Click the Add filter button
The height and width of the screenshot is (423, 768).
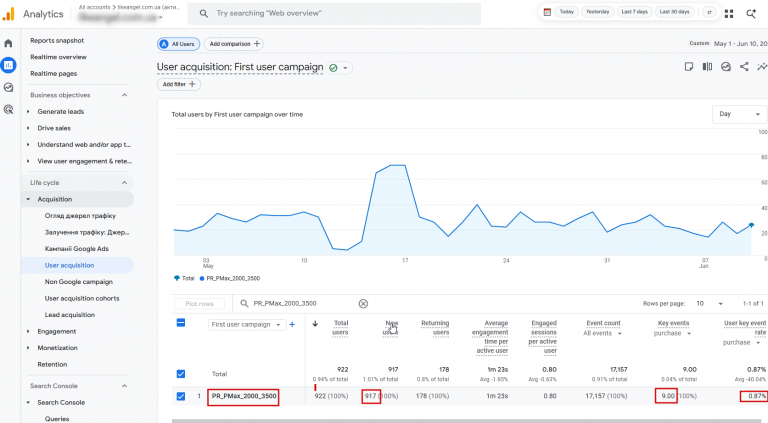coord(179,84)
